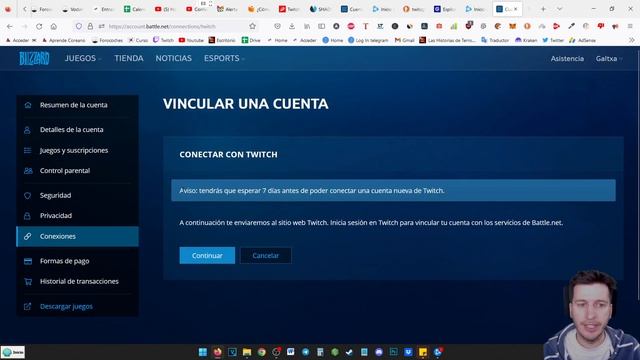Expand the list all tabs chevron
640x360 pixels.
pos(559,9)
